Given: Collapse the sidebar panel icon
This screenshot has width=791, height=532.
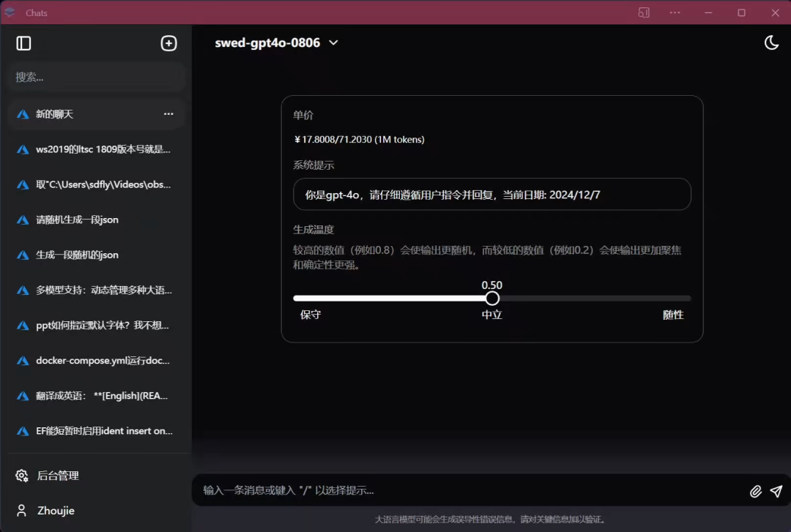Looking at the screenshot, I should point(23,43).
